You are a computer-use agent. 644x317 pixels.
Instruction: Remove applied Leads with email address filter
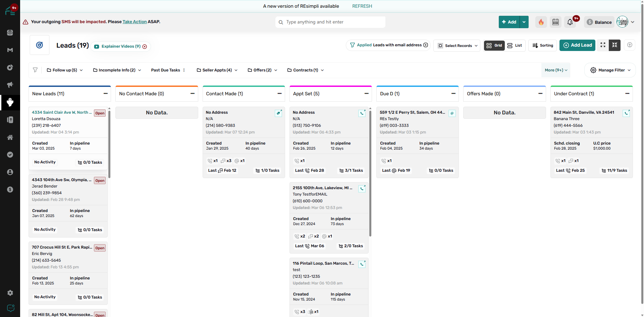click(426, 45)
